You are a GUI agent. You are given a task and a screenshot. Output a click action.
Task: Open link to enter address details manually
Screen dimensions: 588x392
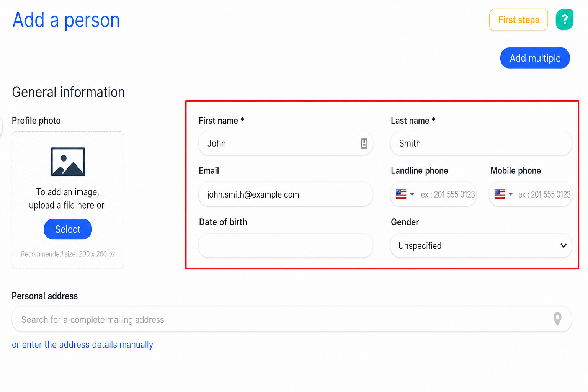[x=82, y=345]
